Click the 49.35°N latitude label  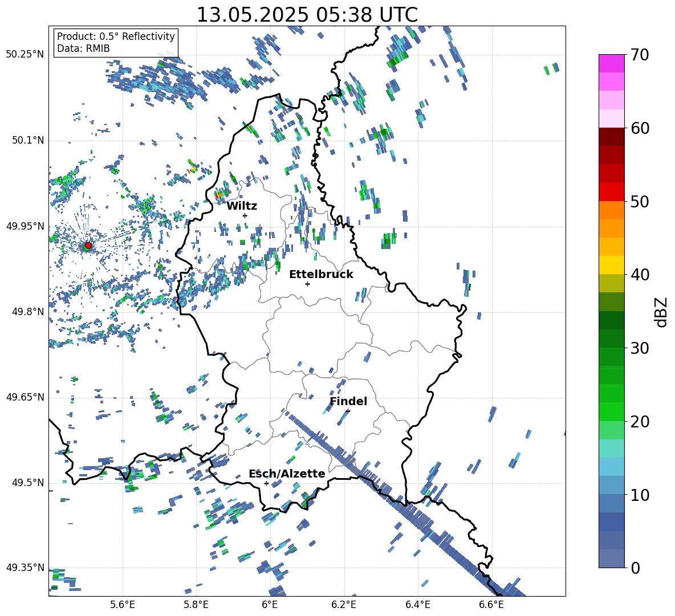25,568
